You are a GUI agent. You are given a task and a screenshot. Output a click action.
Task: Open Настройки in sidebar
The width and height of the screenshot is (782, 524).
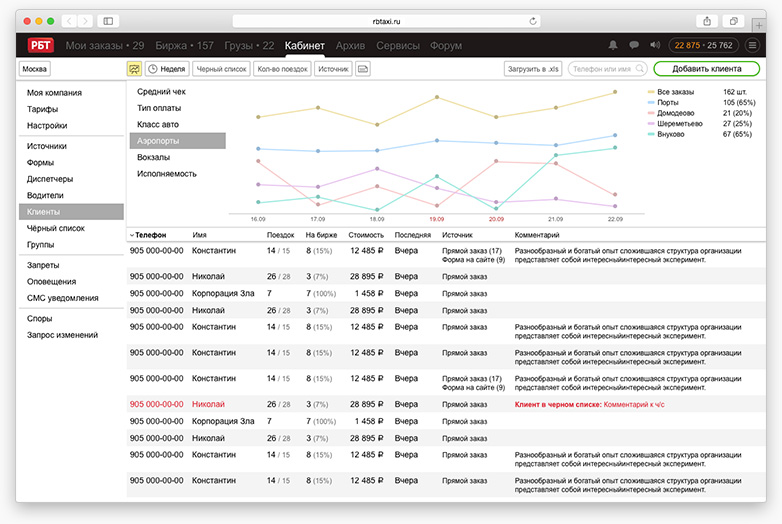pyautogui.click(x=47, y=126)
